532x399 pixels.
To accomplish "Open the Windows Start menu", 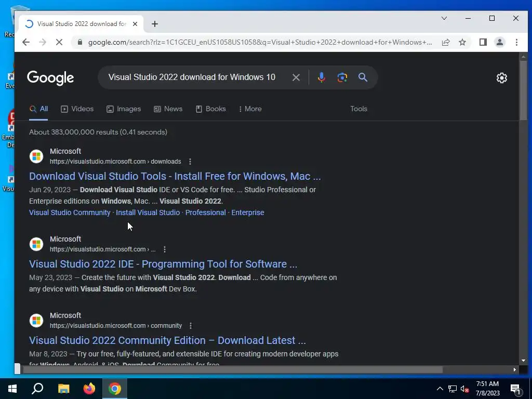I will click(12, 389).
